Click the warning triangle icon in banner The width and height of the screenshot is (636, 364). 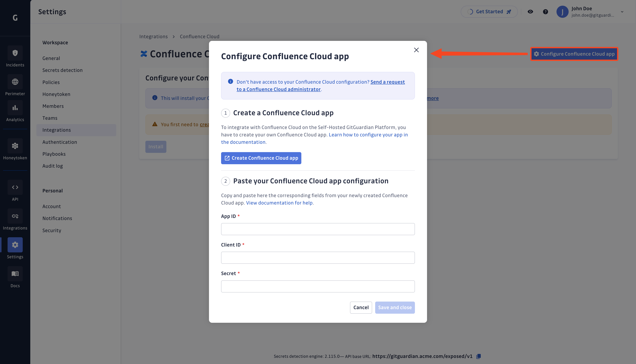[x=155, y=124]
